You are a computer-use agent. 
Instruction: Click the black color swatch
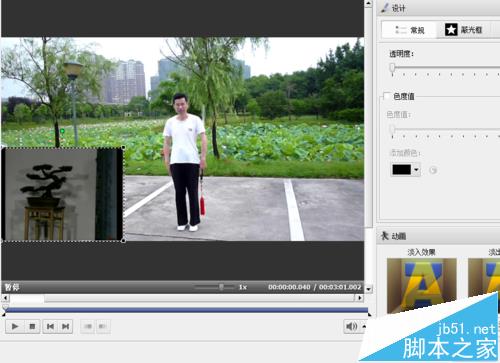click(402, 169)
